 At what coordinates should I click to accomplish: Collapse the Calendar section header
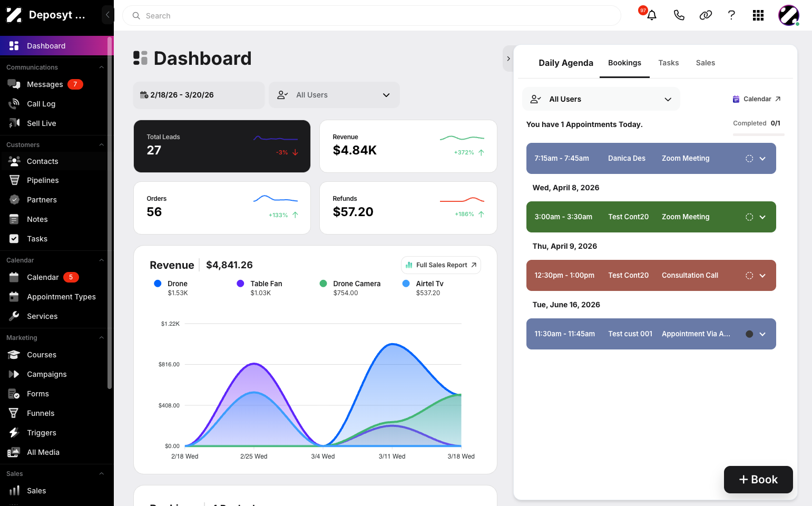click(x=101, y=260)
